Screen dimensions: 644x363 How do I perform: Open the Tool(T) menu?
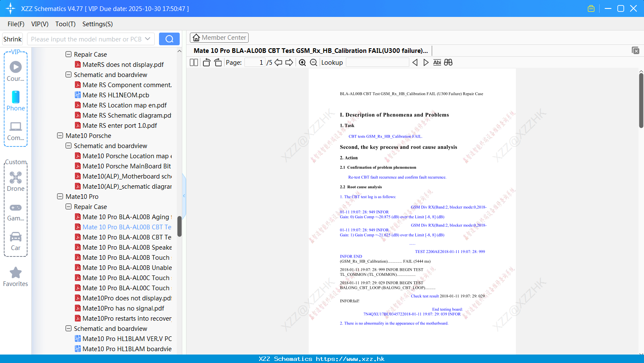pos(66,24)
